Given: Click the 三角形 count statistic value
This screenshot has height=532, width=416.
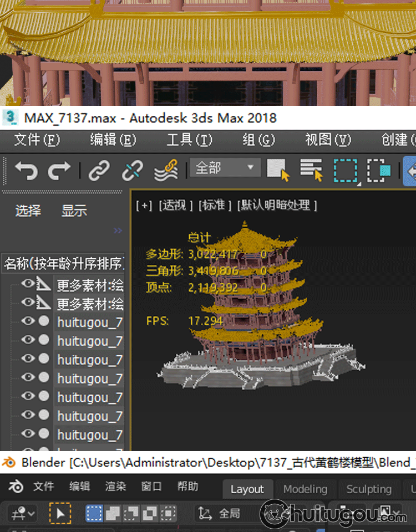Looking at the screenshot, I should (x=214, y=271).
